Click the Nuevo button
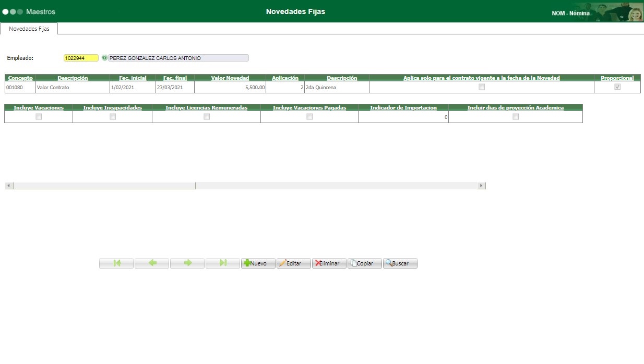 258,263
